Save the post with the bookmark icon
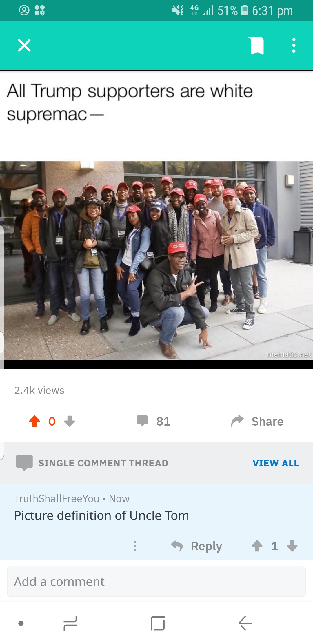313x644 pixels. pos(257,46)
